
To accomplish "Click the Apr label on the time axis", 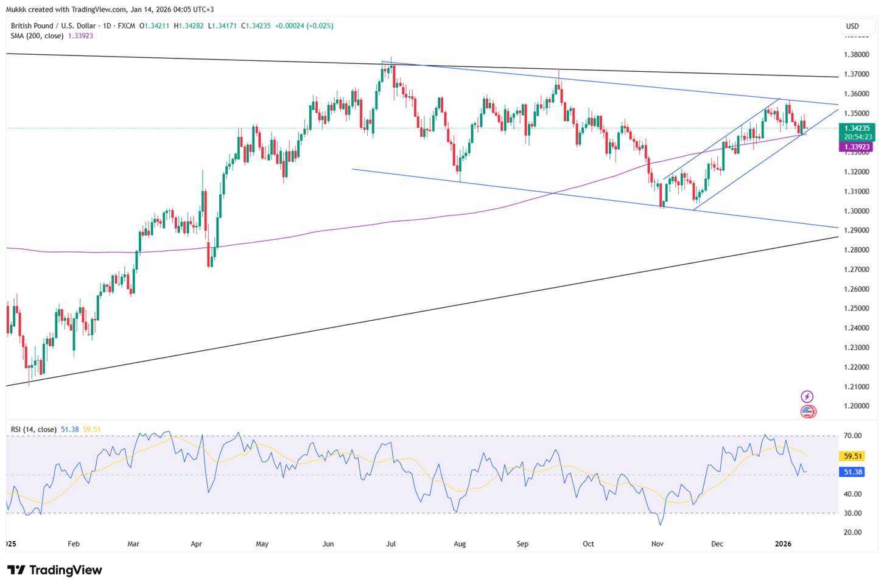I will tap(196, 544).
